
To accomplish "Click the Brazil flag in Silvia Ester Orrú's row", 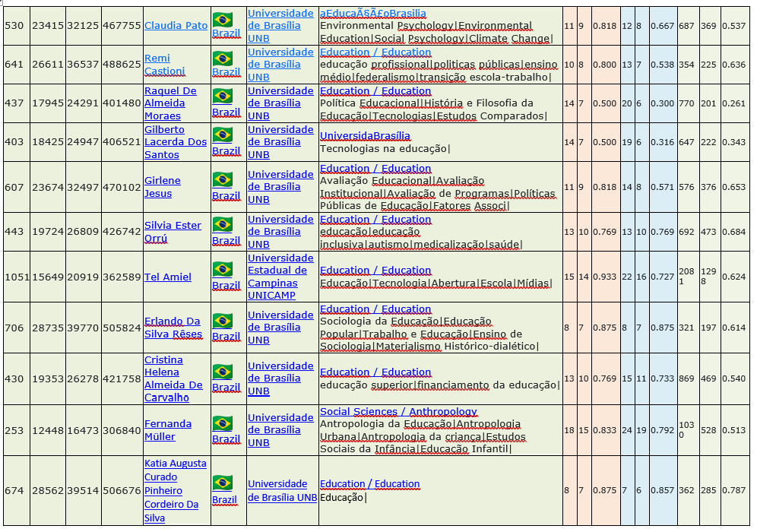I will [223, 224].
